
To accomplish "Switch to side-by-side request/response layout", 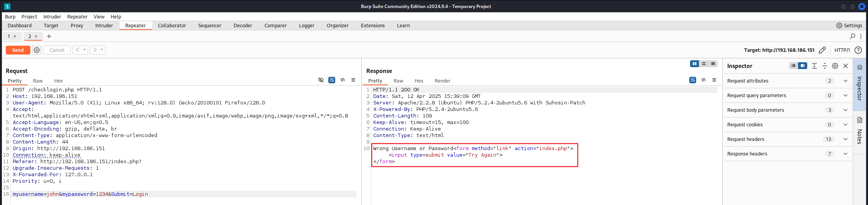I will coord(694,64).
